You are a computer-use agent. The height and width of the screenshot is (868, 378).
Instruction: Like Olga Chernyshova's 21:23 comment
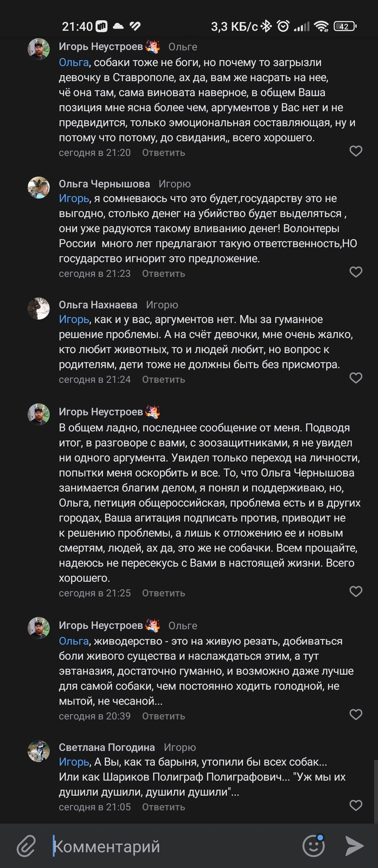(356, 272)
